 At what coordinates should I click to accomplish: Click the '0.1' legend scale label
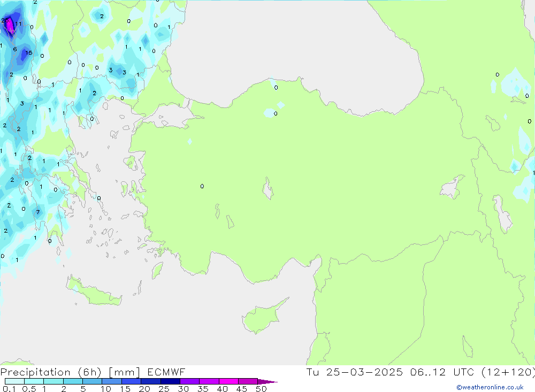pyautogui.click(x=9, y=389)
